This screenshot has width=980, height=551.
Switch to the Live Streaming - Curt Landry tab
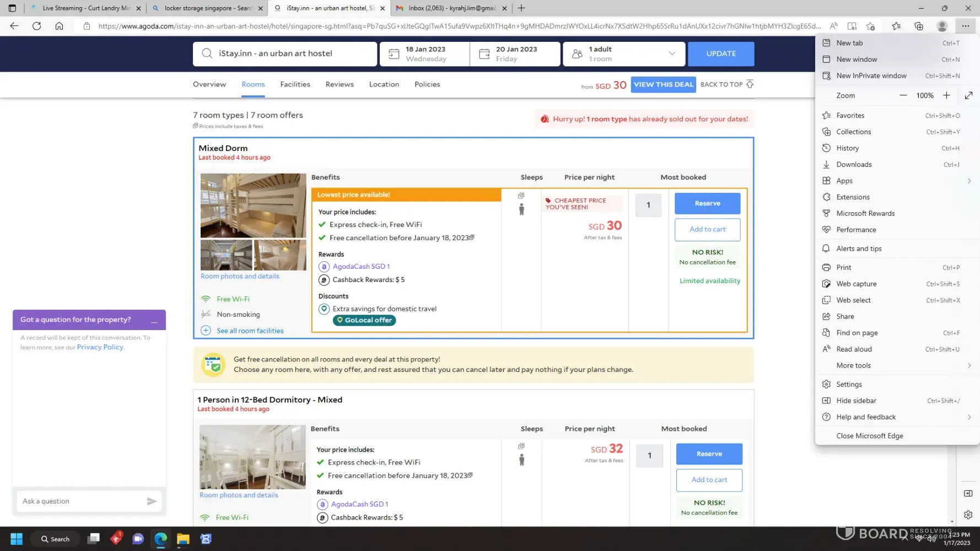click(86, 8)
